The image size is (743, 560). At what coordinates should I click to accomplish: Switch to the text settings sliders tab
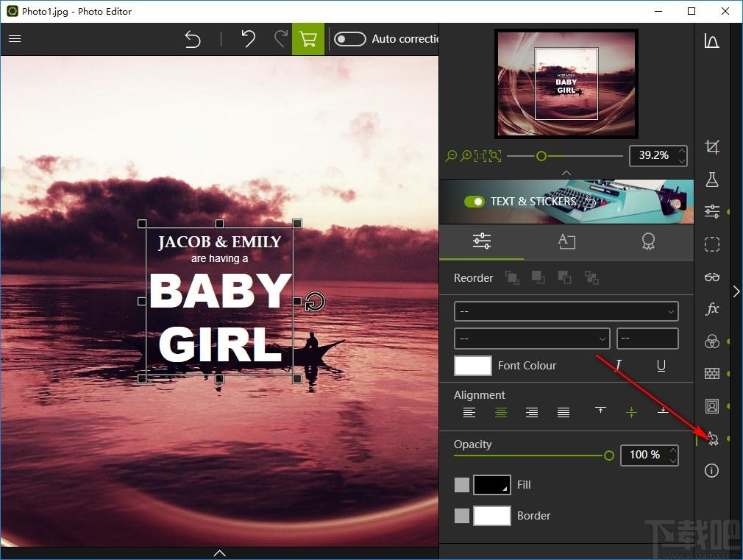[481, 241]
